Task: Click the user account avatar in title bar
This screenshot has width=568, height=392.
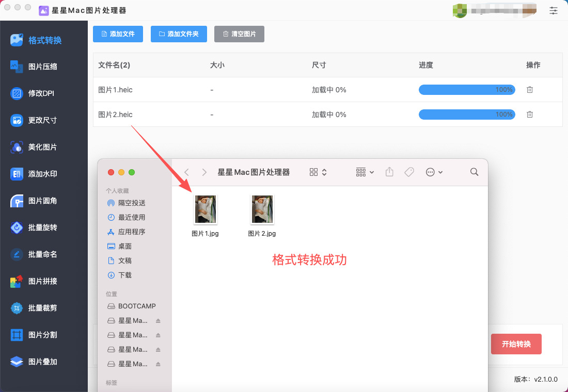Action: [x=460, y=10]
